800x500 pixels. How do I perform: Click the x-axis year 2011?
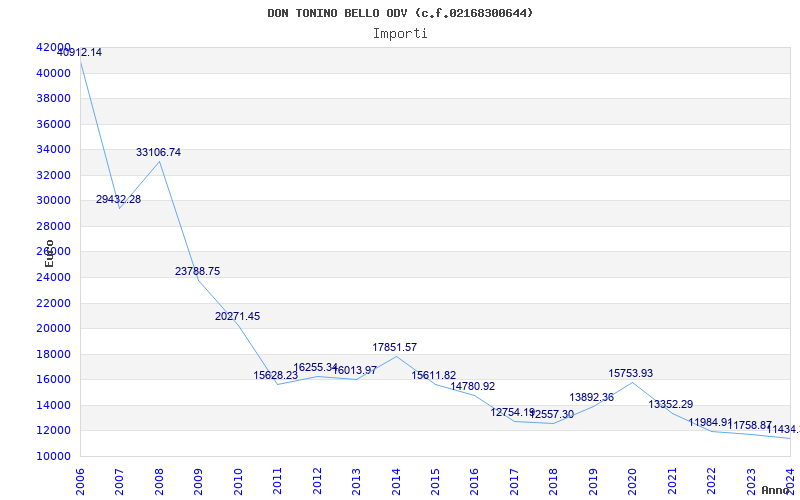pyautogui.click(x=278, y=482)
